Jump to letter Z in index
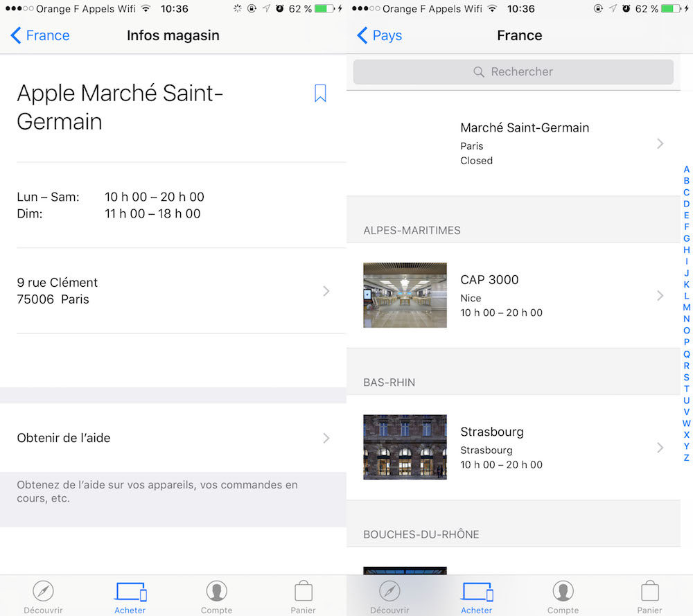The image size is (693, 616). [x=686, y=458]
